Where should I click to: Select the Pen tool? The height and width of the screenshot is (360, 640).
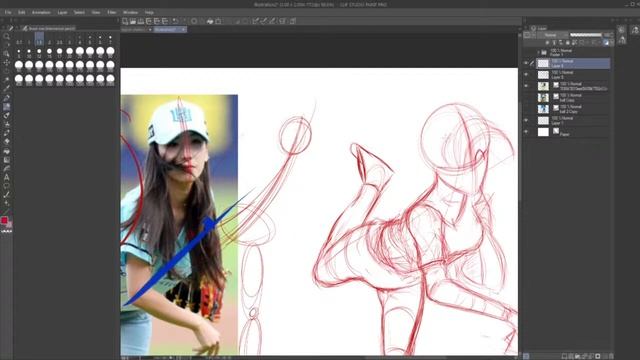(6, 98)
